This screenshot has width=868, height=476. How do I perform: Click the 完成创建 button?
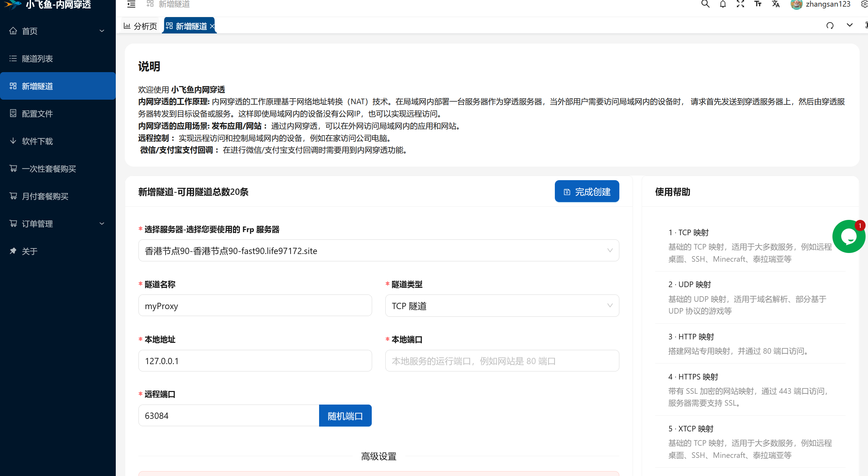[587, 191]
